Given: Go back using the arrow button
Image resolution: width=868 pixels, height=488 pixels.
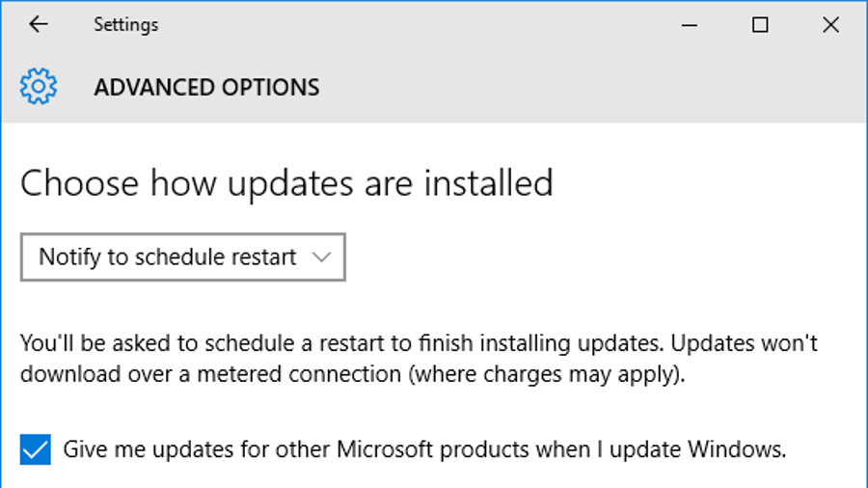Looking at the screenshot, I should coord(39,24).
